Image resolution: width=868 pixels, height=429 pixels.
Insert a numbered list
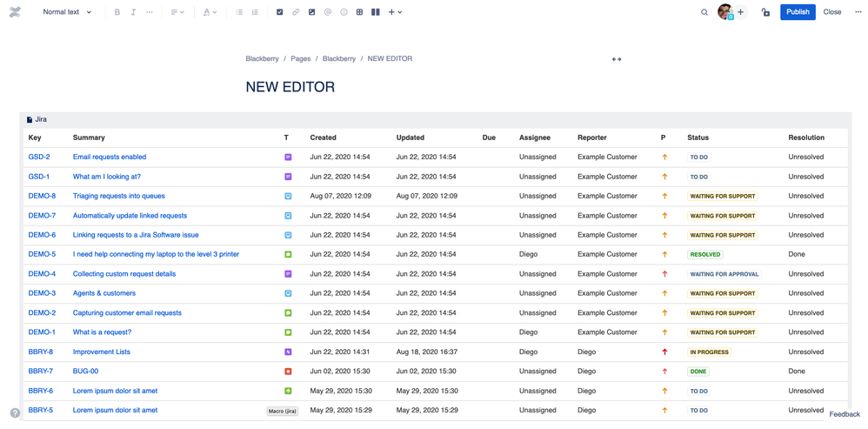255,11
